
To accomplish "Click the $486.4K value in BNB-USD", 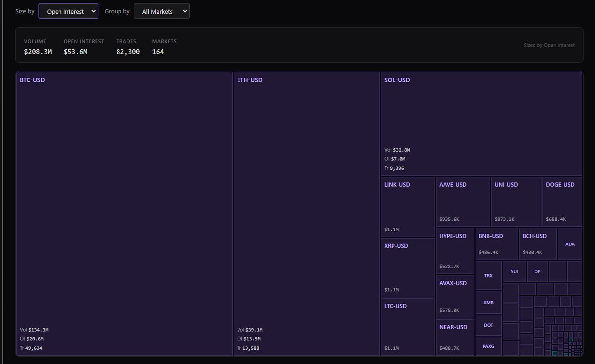I will point(488,252).
